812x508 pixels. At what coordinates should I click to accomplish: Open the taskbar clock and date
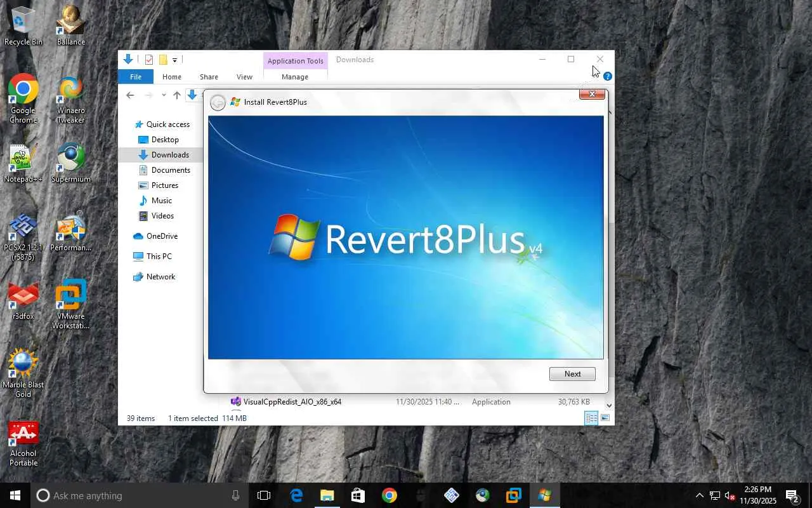757,495
